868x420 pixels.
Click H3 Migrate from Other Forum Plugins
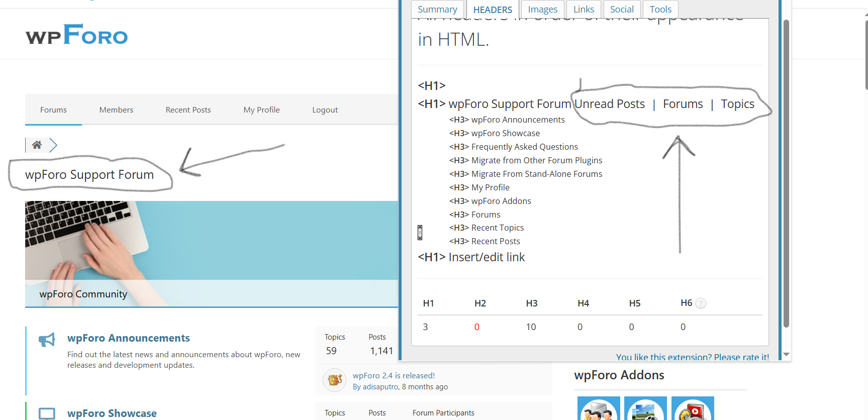coord(526,160)
